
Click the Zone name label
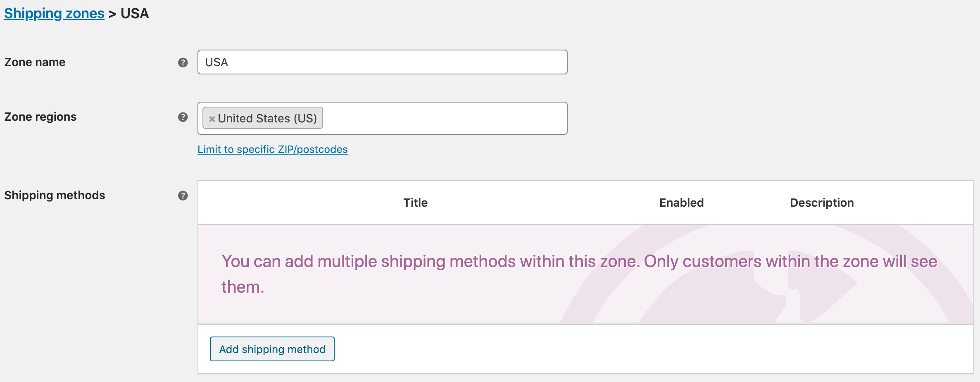[35, 62]
